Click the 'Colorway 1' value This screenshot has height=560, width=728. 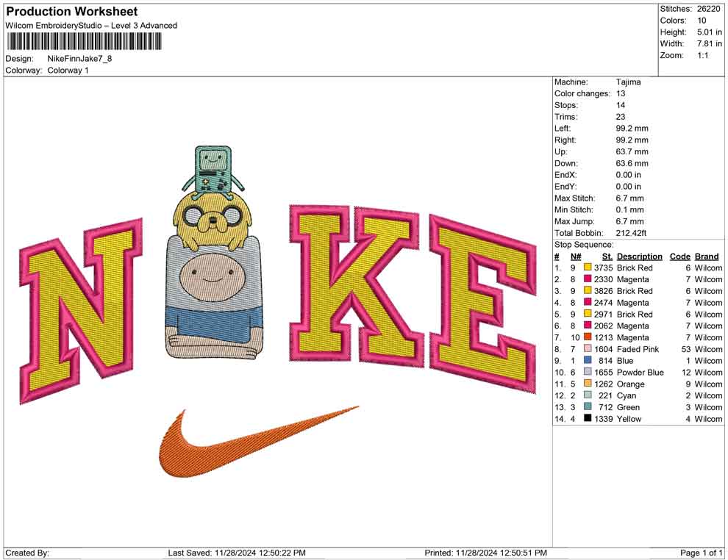coord(68,71)
